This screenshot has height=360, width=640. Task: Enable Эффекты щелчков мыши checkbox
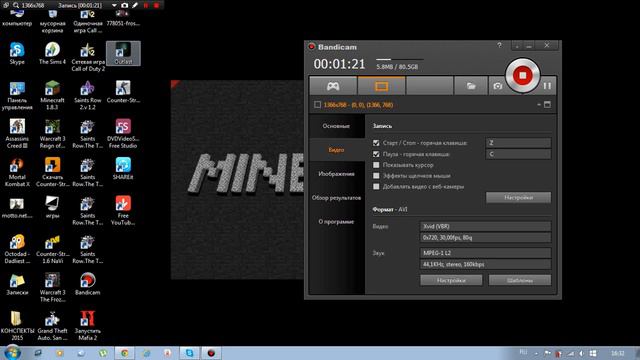[x=376, y=176]
